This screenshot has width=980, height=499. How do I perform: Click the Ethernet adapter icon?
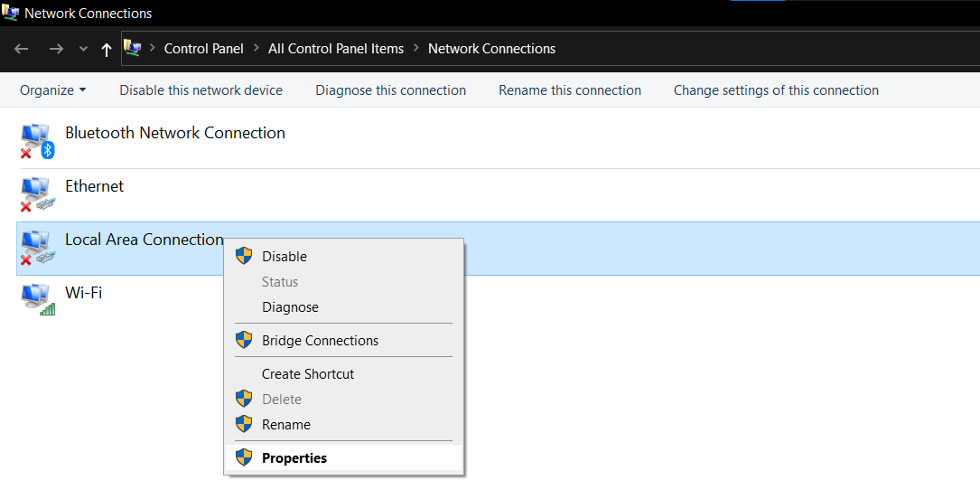(37, 194)
